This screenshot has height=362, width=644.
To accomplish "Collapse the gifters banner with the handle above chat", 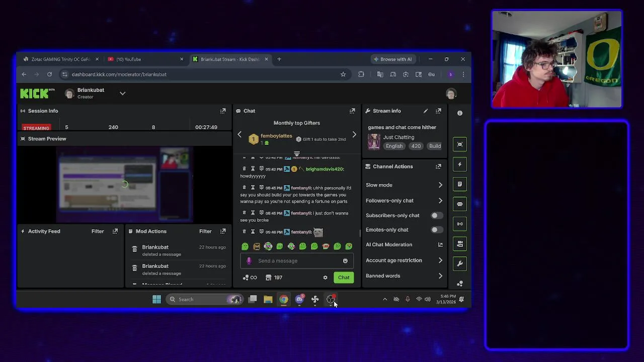I will pyautogui.click(x=297, y=154).
